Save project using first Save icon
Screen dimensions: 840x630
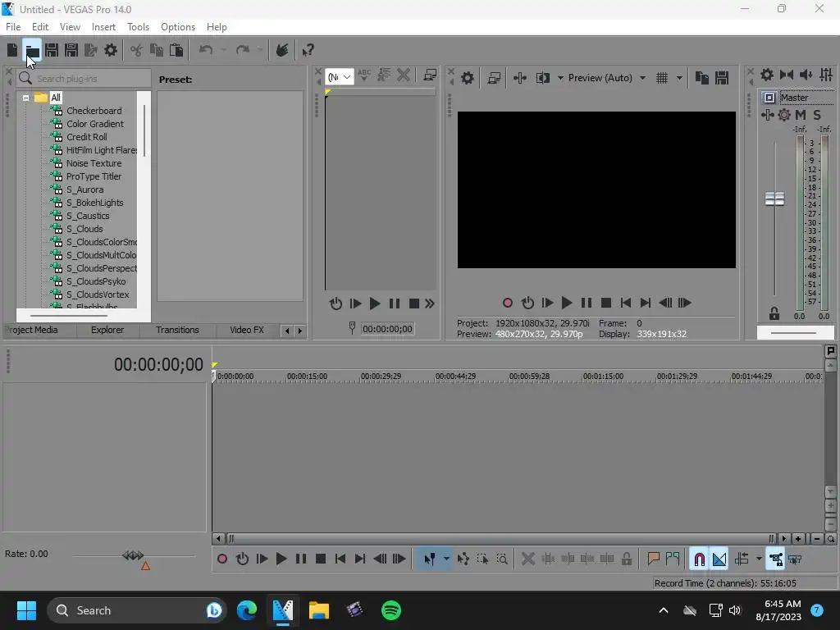(52, 50)
